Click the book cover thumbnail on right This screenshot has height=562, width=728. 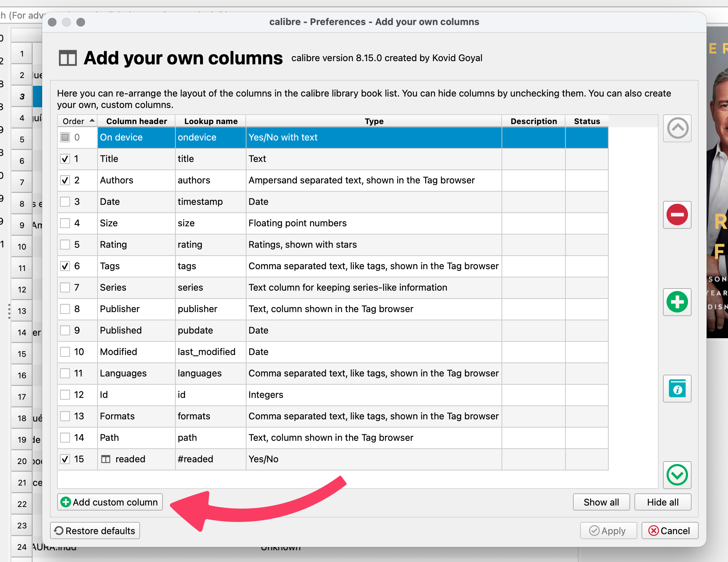(717, 182)
